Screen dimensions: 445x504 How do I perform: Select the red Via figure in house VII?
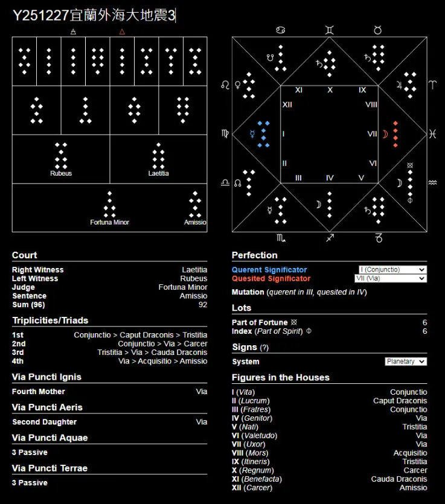[x=395, y=134]
